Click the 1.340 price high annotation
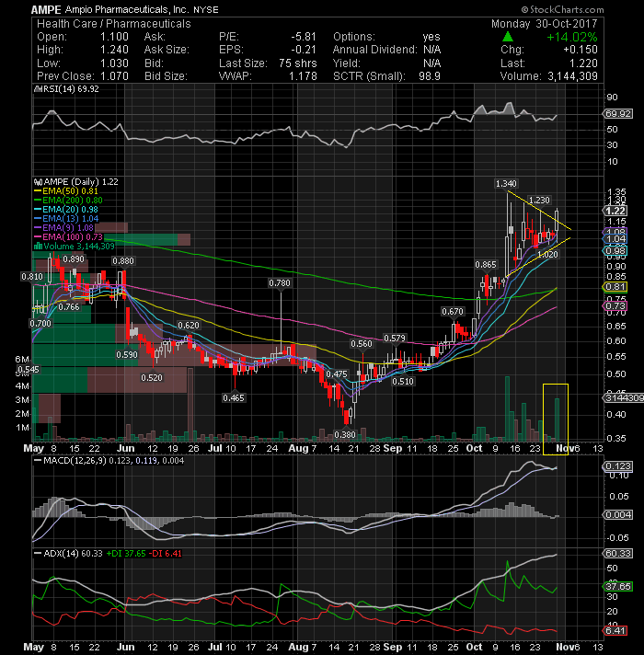The image size is (644, 655). tap(506, 183)
